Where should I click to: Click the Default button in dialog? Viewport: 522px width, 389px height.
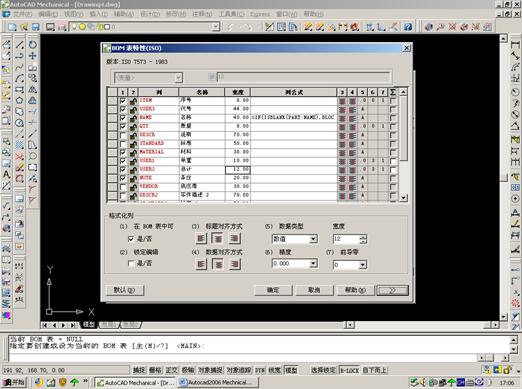click(x=125, y=290)
